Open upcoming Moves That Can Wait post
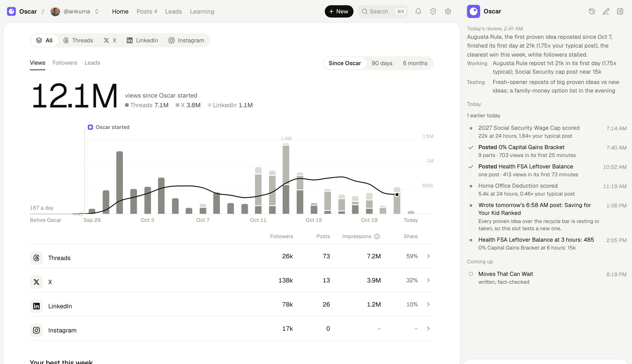Screen dimensions: 632x364 point(547,278)
